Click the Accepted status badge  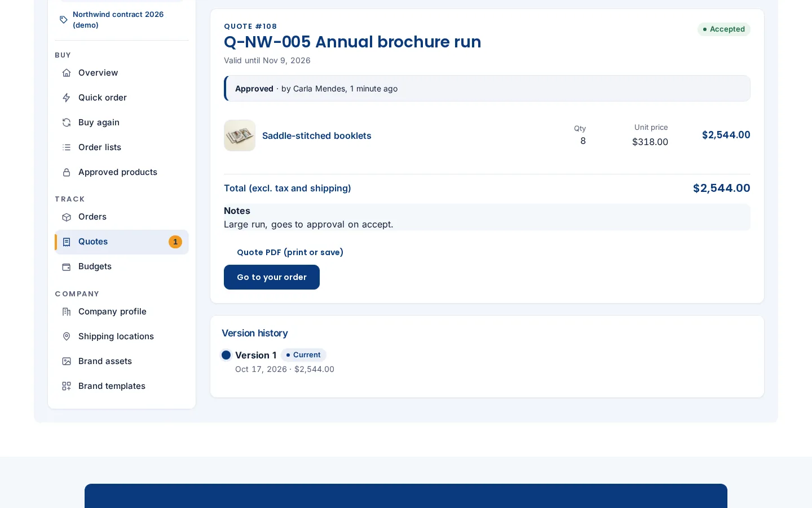pyautogui.click(x=724, y=29)
